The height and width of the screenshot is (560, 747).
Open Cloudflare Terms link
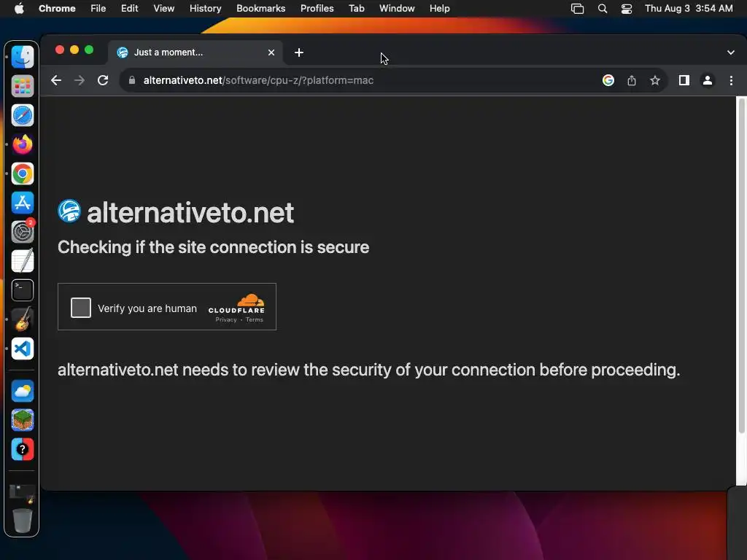tap(255, 319)
